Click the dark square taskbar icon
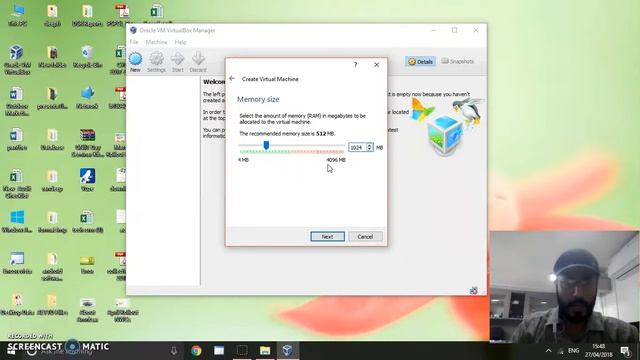Screen dimensions: 640x360 (242, 350)
